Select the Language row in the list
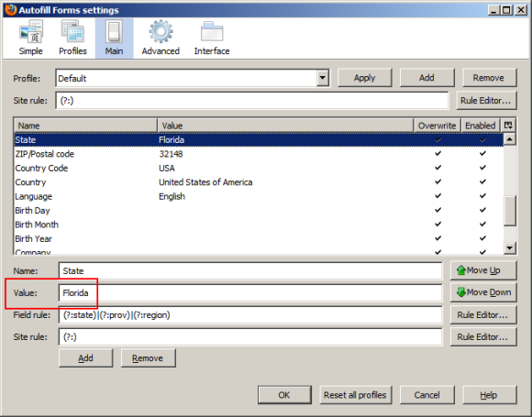Viewport: 532px width, 417px height. click(x=259, y=196)
